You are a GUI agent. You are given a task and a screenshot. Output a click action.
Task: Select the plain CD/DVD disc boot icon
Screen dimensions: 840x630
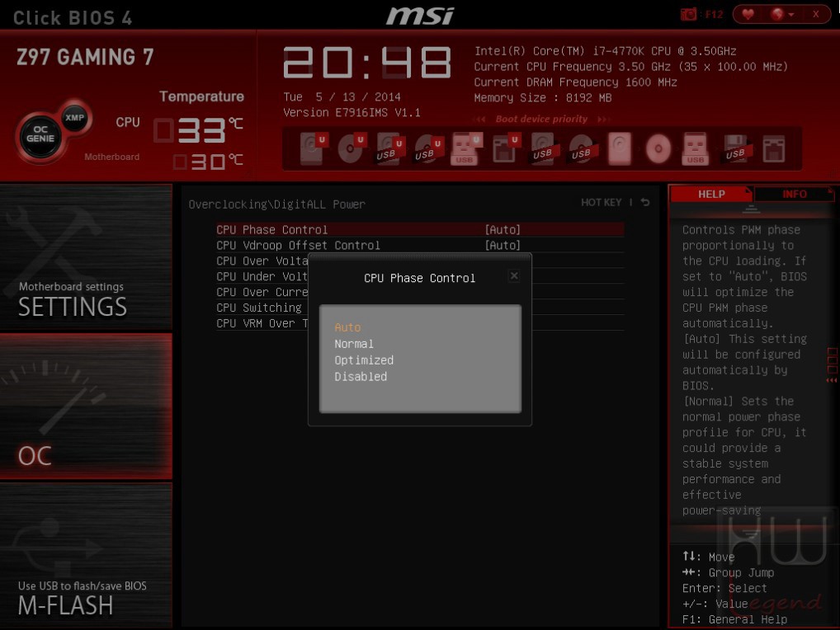pyautogui.click(x=658, y=148)
